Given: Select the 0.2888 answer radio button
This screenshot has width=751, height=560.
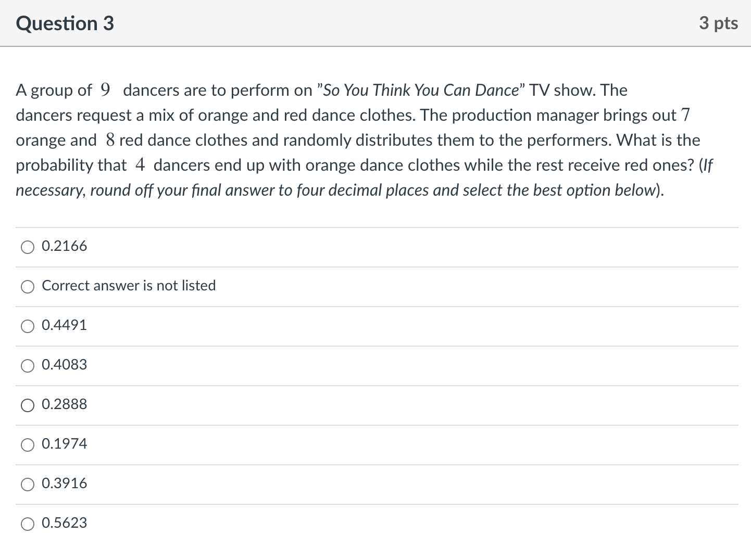Looking at the screenshot, I should pos(28,405).
